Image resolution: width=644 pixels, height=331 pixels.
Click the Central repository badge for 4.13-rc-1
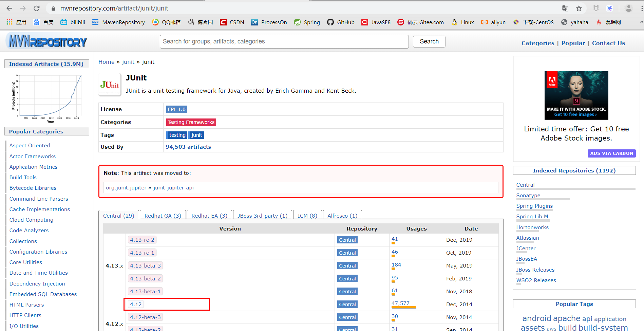(x=347, y=253)
